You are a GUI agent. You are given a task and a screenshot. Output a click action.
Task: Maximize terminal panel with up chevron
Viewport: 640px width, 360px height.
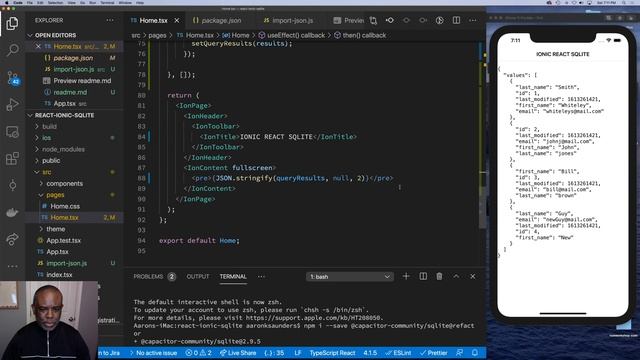tap(456, 276)
